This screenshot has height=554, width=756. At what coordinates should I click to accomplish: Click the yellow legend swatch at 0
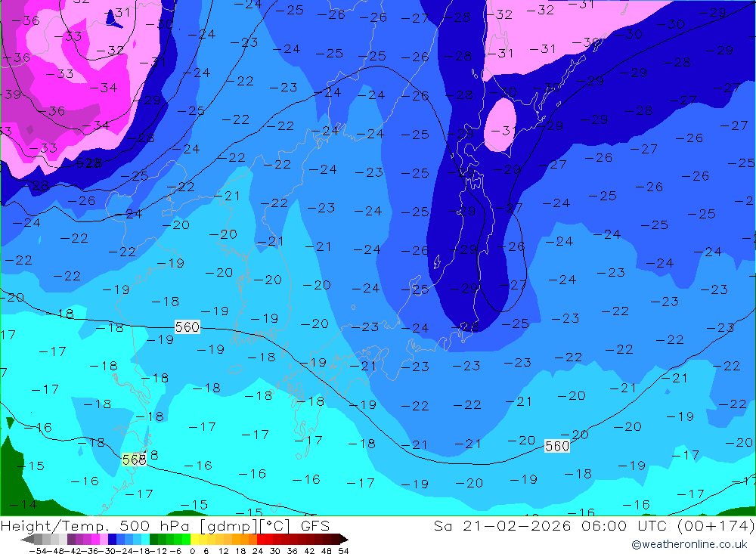[195, 539]
